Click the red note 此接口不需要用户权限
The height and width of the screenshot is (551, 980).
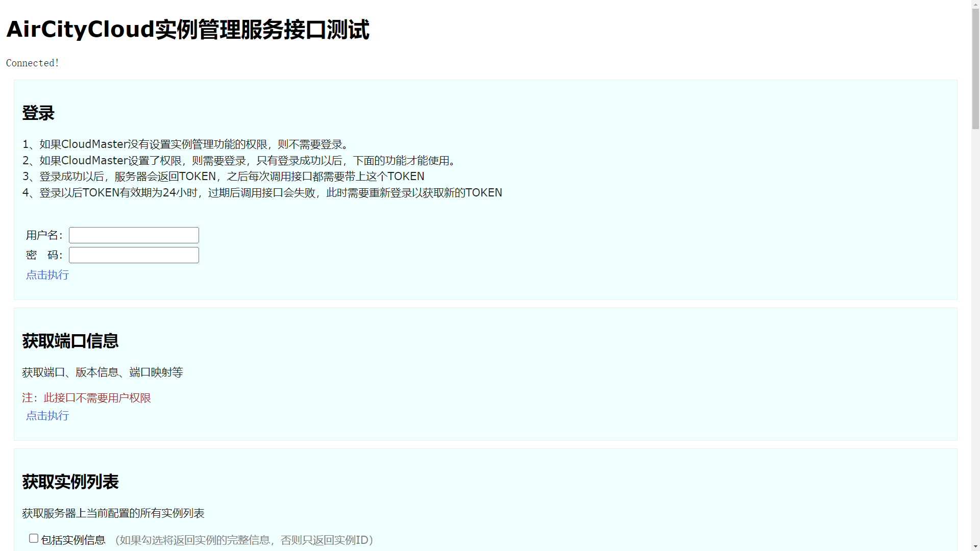pyautogui.click(x=86, y=398)
